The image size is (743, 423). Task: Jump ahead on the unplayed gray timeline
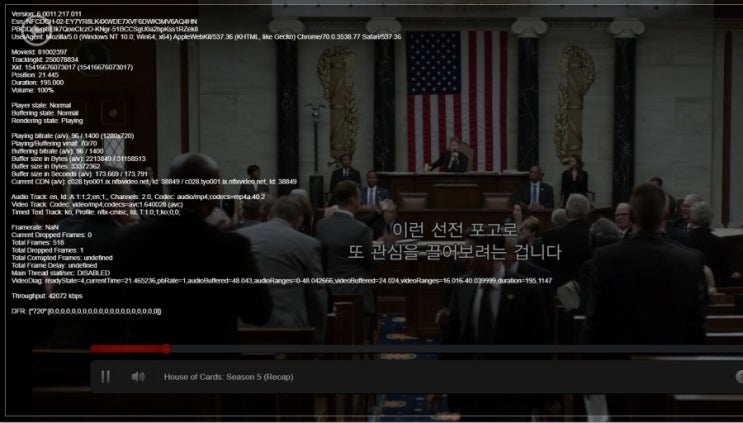coord(455,349)
